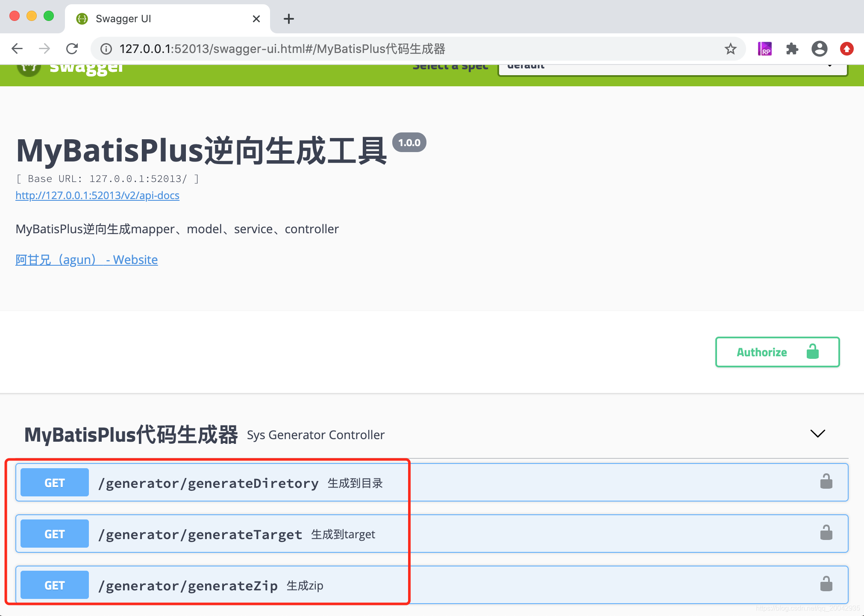The image size is (864, 616).
Task: Click the purple RP extension icon
Action: coord(764,49)
